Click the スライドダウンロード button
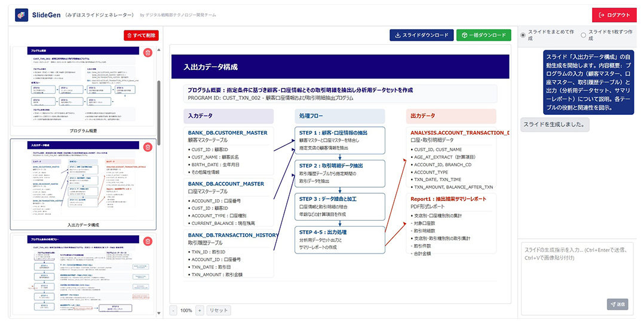The height and width of the screenshot is (323, 644). (421, 35)
